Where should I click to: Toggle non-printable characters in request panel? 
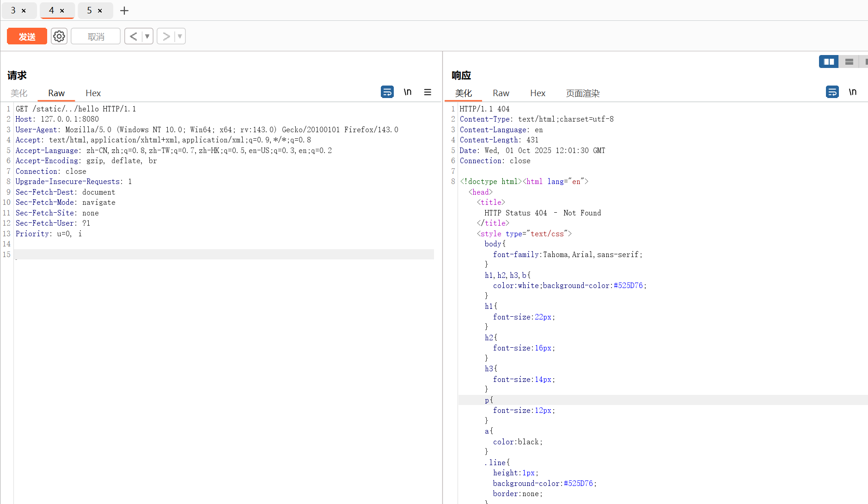coord(407,92)
